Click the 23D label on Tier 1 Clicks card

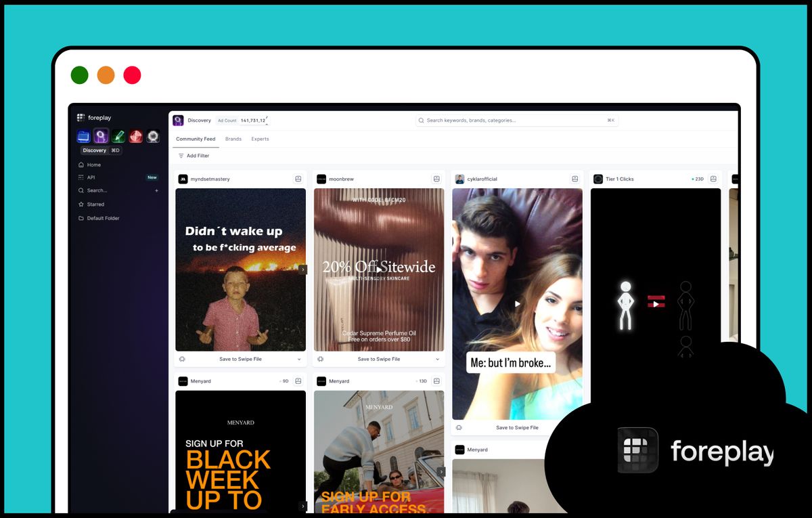coord(698,179)
